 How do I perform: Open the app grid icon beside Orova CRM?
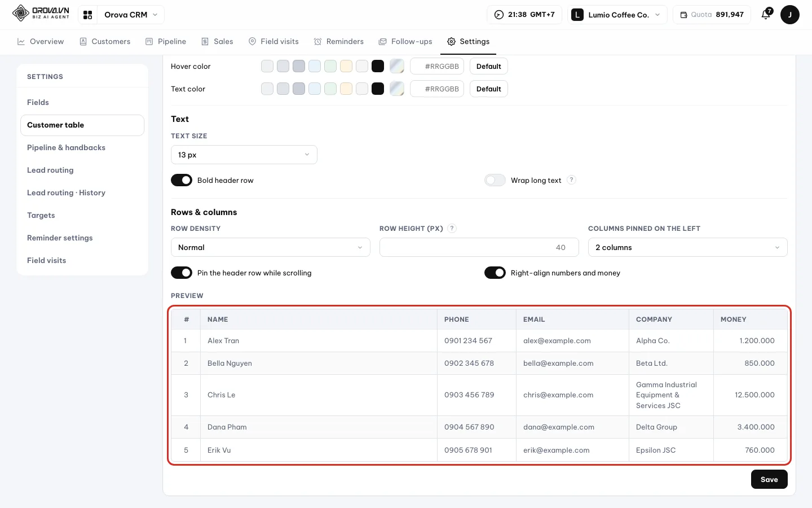(88, 15)
